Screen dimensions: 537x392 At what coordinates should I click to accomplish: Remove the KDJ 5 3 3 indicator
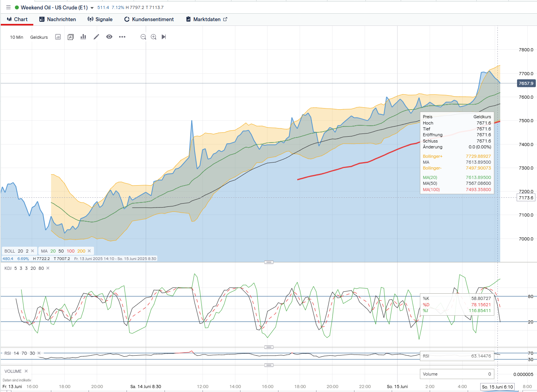(x=48, y=268)
